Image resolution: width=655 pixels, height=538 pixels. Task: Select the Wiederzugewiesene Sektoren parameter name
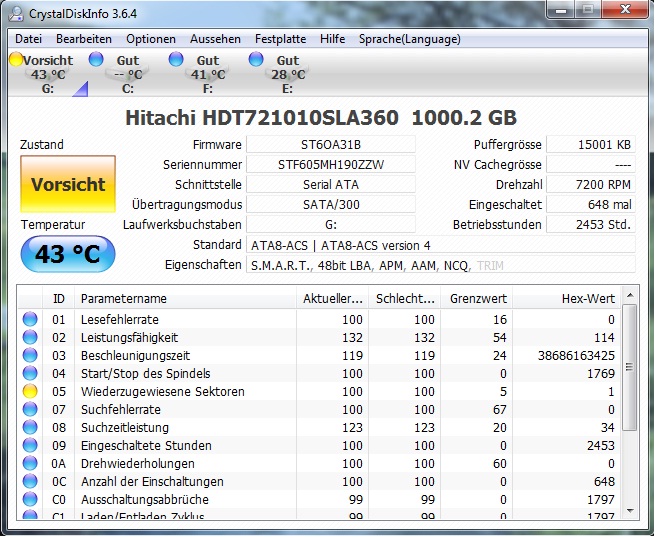click(162, 391)
